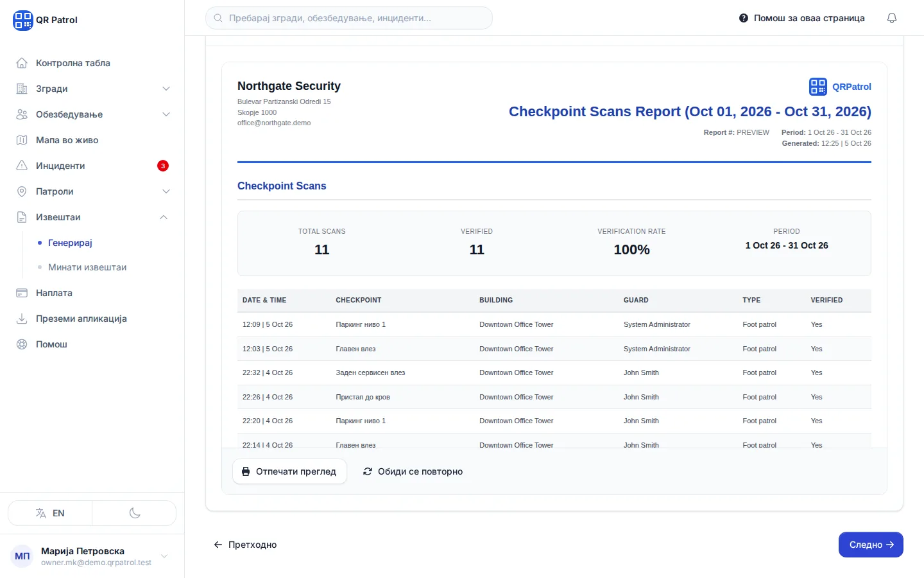The image size is (924, 578).
Task: Open the notifications bell
Action: click(x=892, y=18)
